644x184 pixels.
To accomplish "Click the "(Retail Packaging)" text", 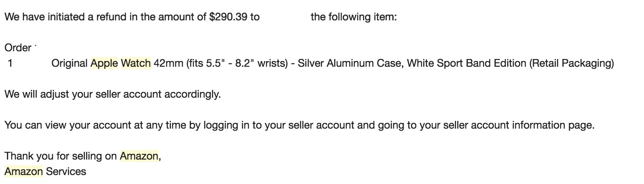I will click(571, 64).
